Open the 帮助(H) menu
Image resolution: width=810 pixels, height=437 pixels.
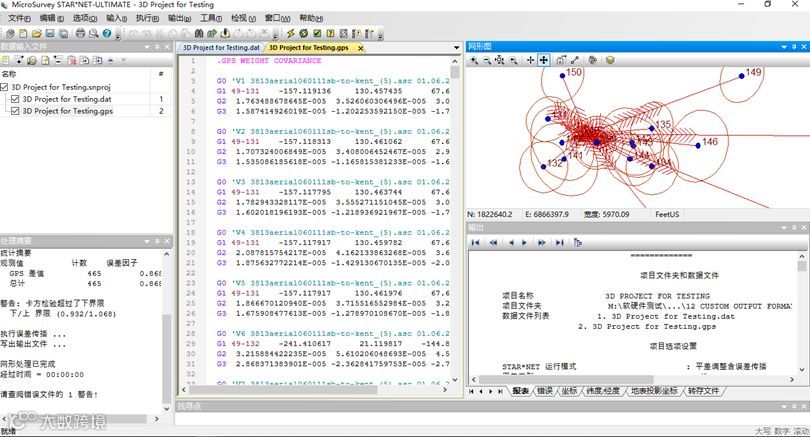311,18
